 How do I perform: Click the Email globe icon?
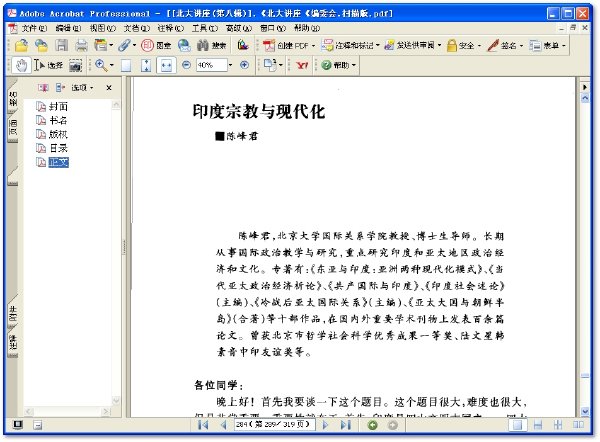click(184, 46)
